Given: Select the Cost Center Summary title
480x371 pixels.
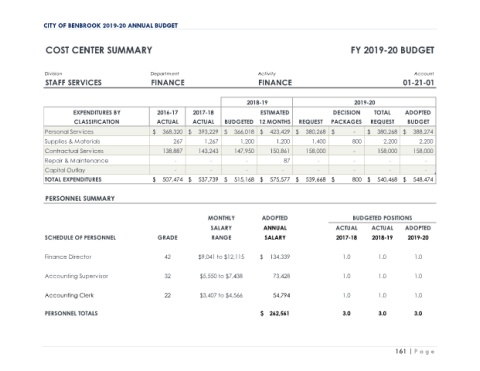Looking at the screenshot, I should [99, 50].
